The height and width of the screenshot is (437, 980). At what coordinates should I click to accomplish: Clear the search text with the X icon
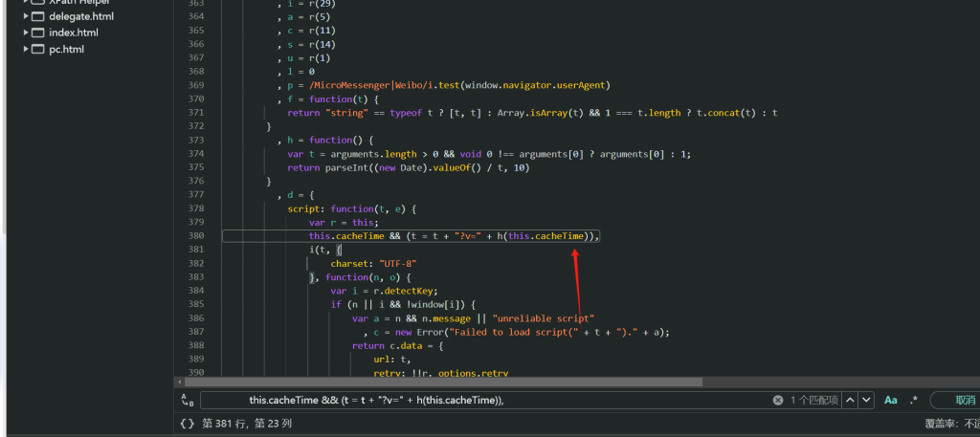pyautogui.click(x=778, y=401)
